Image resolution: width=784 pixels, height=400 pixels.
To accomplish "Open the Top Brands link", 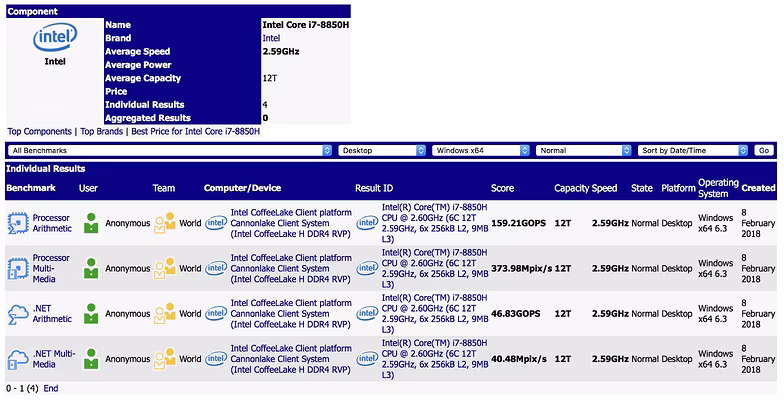I will 102,132.
